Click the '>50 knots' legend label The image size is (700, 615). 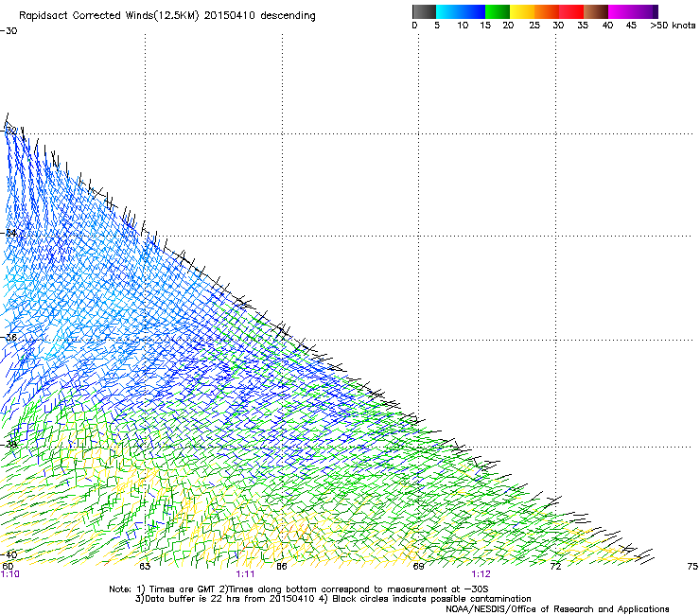click(x=673, y=26)
